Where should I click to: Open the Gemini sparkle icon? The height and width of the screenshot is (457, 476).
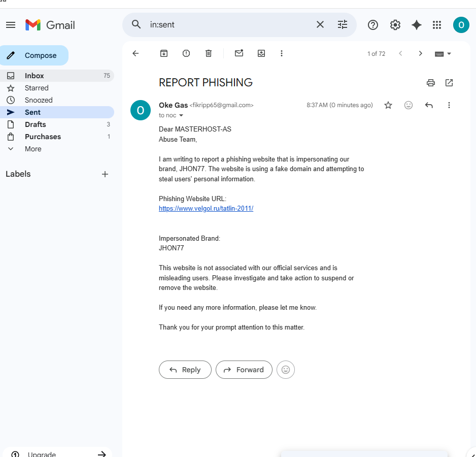417,25
